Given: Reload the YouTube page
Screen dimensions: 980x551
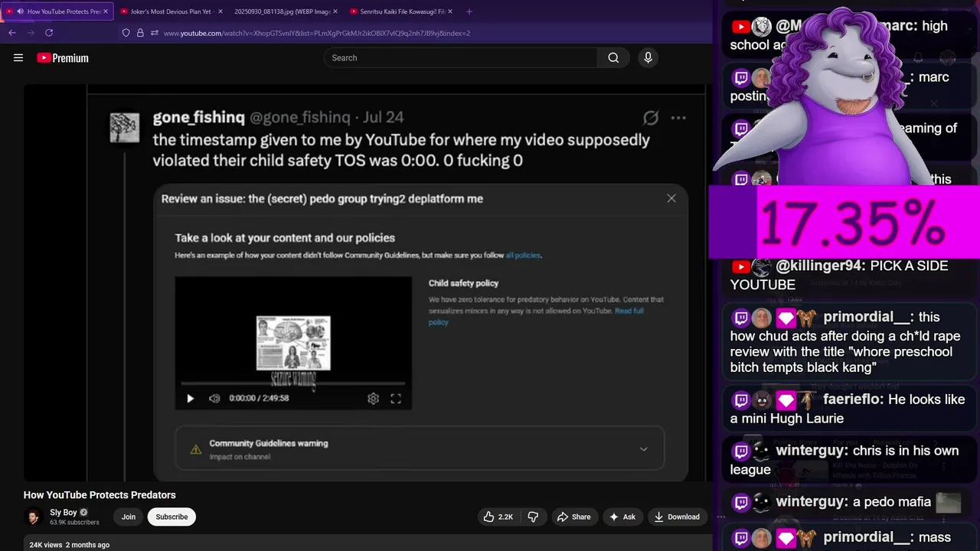Looking at the screenshot, I should pyautogui.click(x=49, y=33).
